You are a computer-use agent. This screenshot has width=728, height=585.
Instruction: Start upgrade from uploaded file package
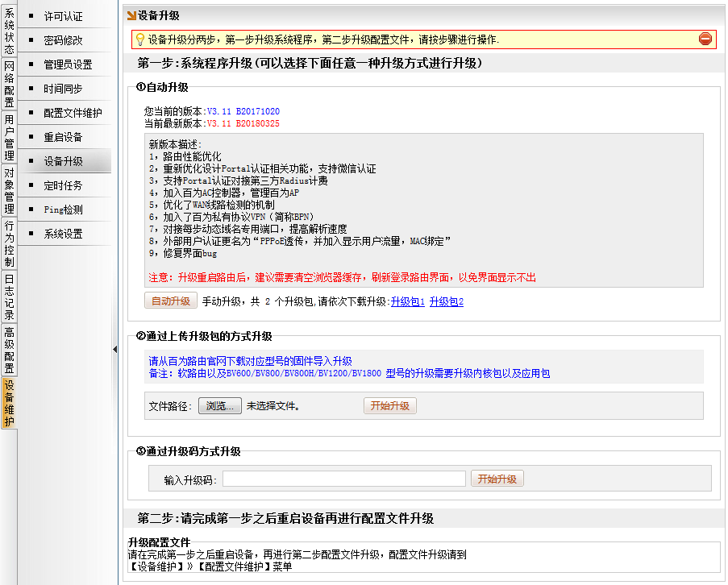pos(390,406)
